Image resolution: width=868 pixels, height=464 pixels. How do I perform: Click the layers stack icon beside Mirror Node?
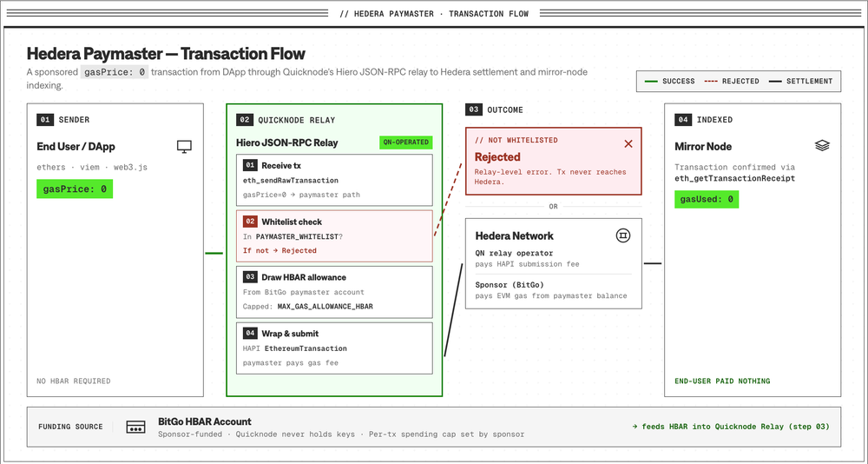point(822,146)
